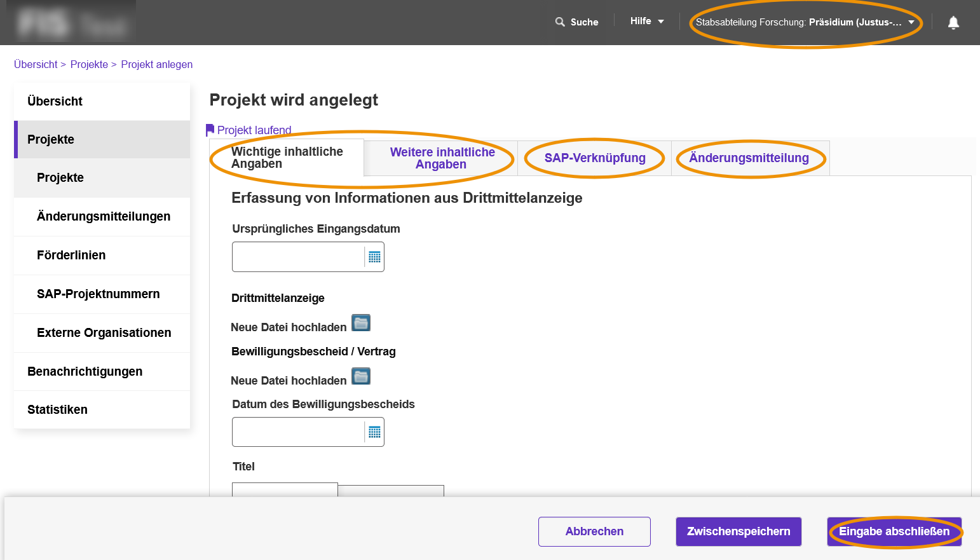This screenshot has height=560, width=980.
Task: Open Externe Organisationen in sidebar
Action: click(x=102, y=333)
